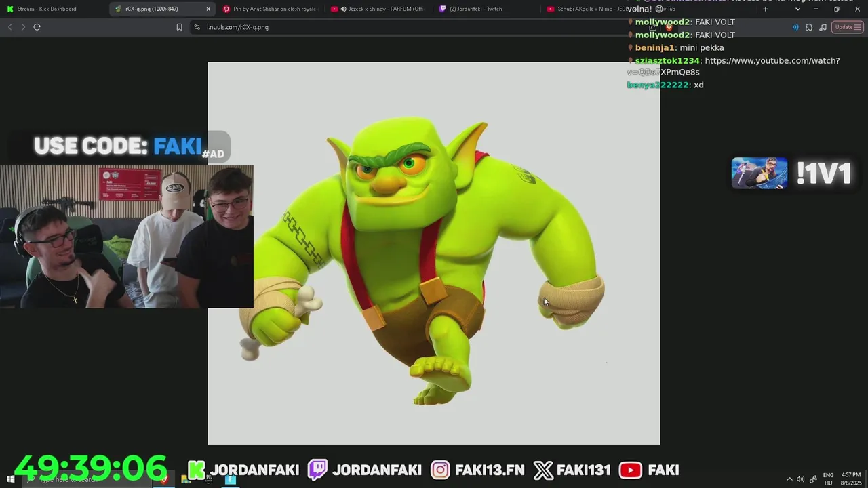The image size is (868, 488).
Task: Open the volume speaker tray icon
Action: click(800, 479)
